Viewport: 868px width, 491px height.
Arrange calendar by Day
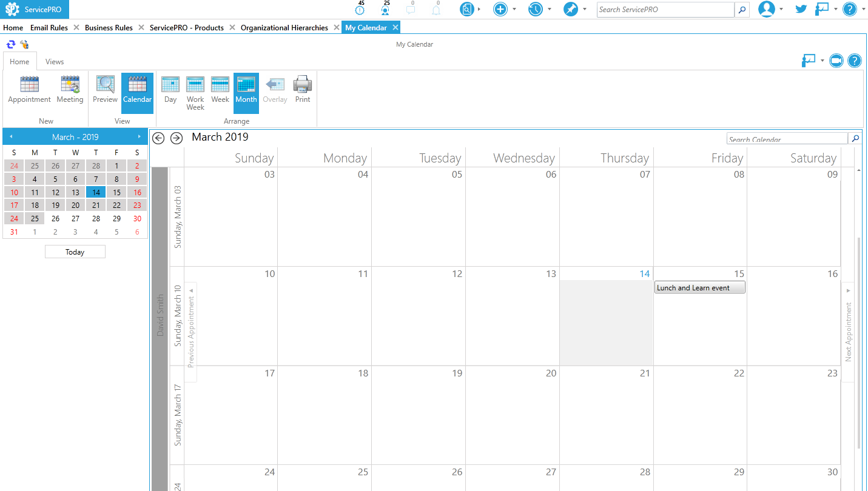coord(170,90)
